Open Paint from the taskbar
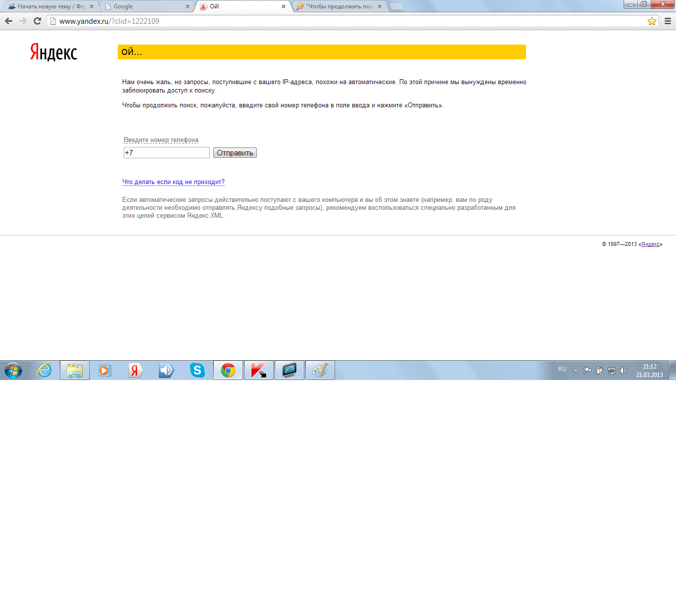 pos(320,370)
